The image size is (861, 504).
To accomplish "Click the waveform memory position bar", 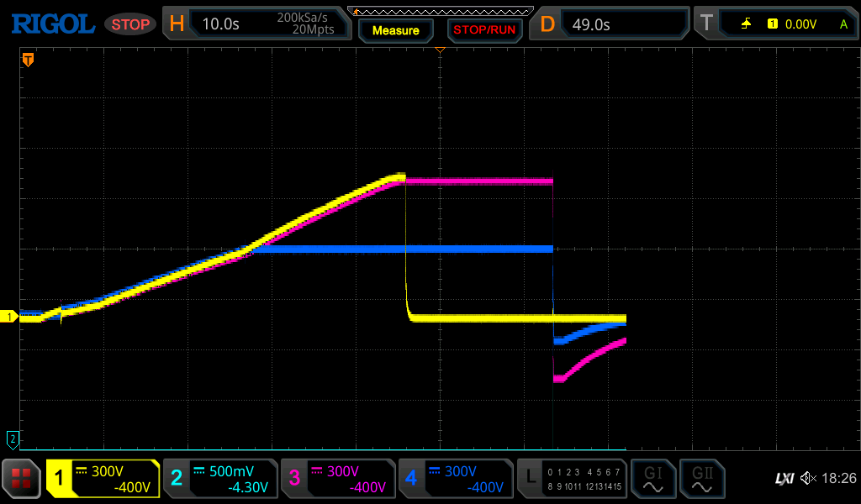I will point(440,11).
